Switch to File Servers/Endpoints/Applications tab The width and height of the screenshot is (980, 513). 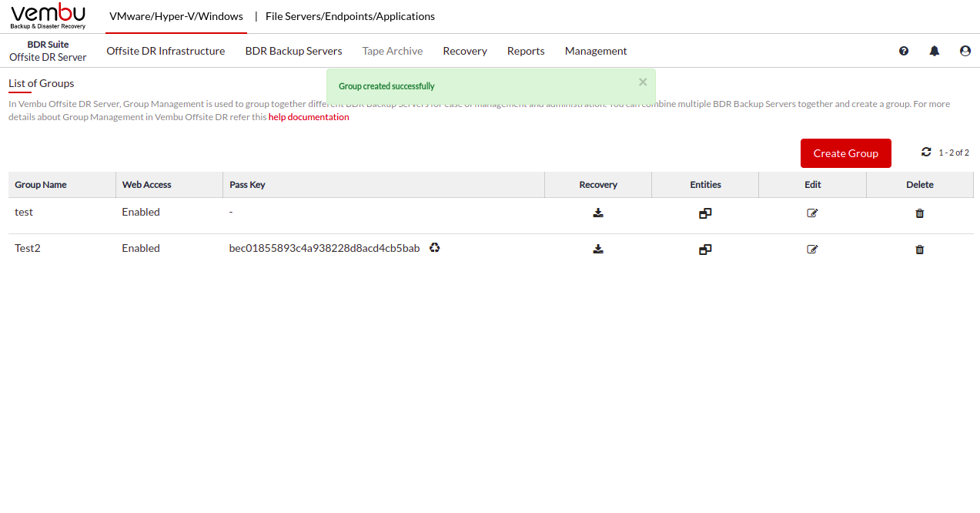(x=350, y=16)
